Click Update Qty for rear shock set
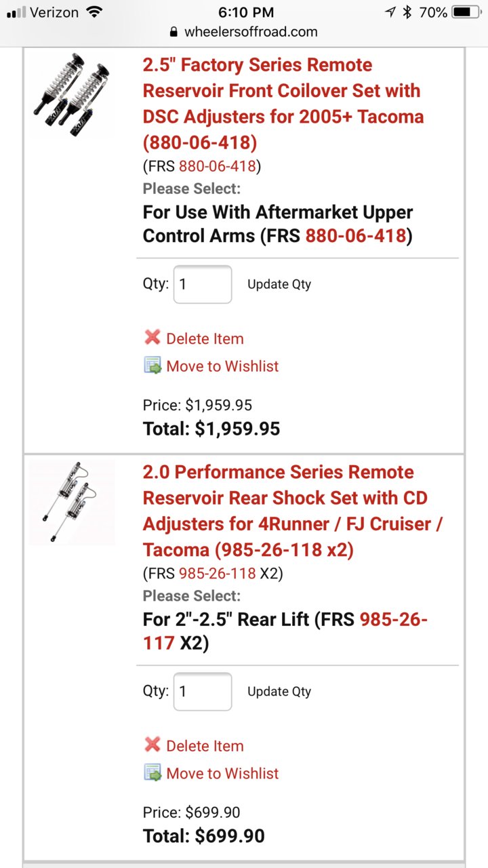Screen dimensions: 488x868 point(279,691)
